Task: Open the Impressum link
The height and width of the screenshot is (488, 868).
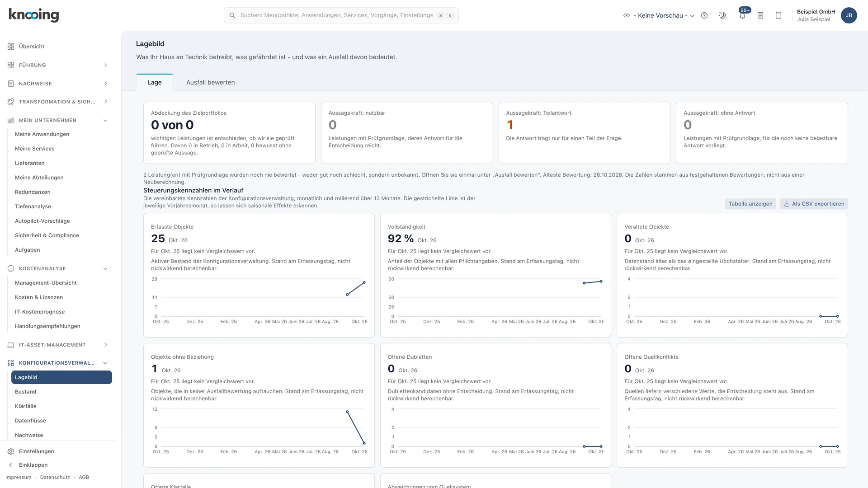Action: [x=19, y=477]
